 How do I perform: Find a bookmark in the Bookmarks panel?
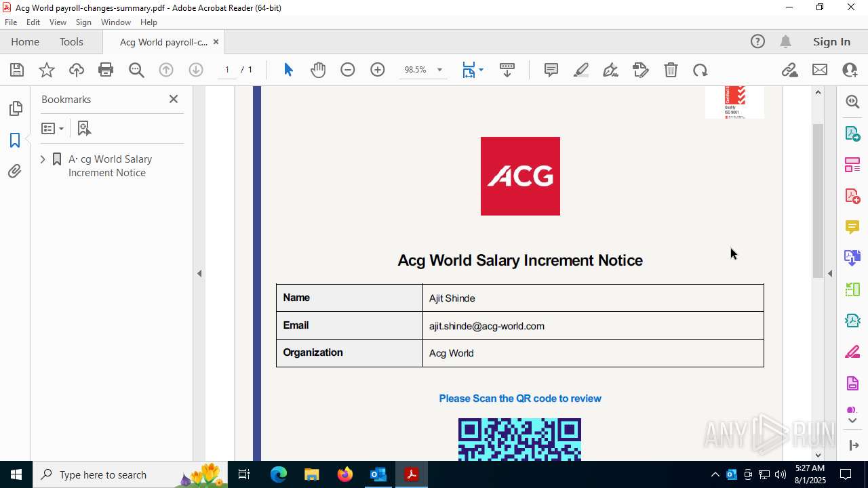point(84,128)
